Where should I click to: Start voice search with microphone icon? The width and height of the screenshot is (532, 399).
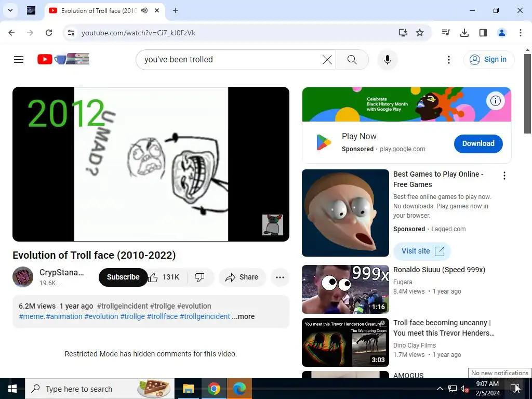pos(388,60)
